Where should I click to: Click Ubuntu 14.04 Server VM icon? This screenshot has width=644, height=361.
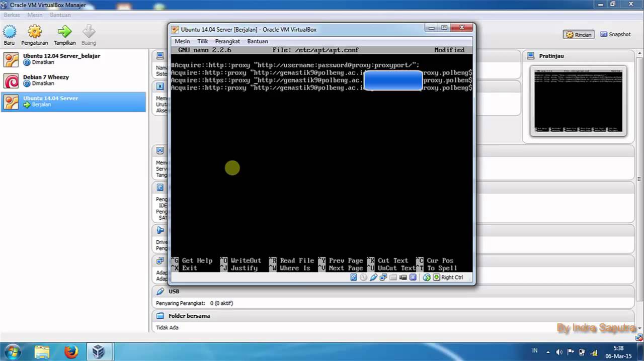[x=11, y=102]
